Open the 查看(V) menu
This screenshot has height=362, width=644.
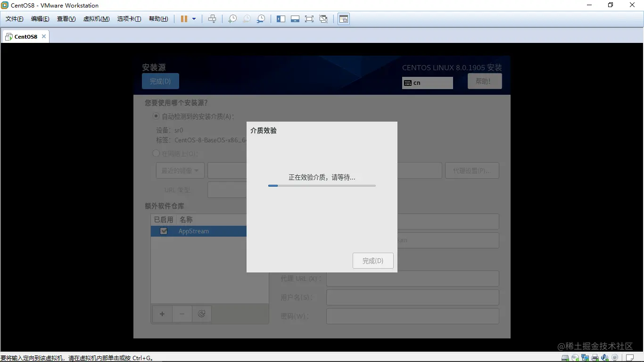66,19
